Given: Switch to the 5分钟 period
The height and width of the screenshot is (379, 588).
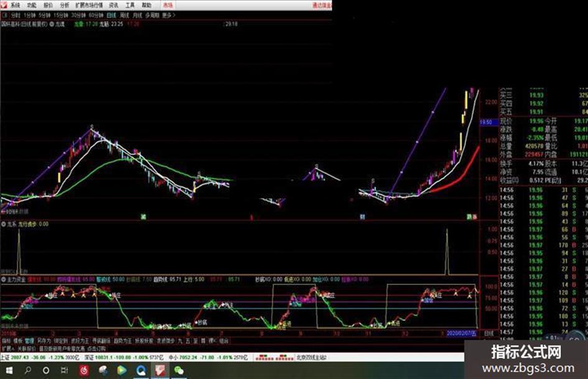Looking at the screenshot, I should 44,16.
